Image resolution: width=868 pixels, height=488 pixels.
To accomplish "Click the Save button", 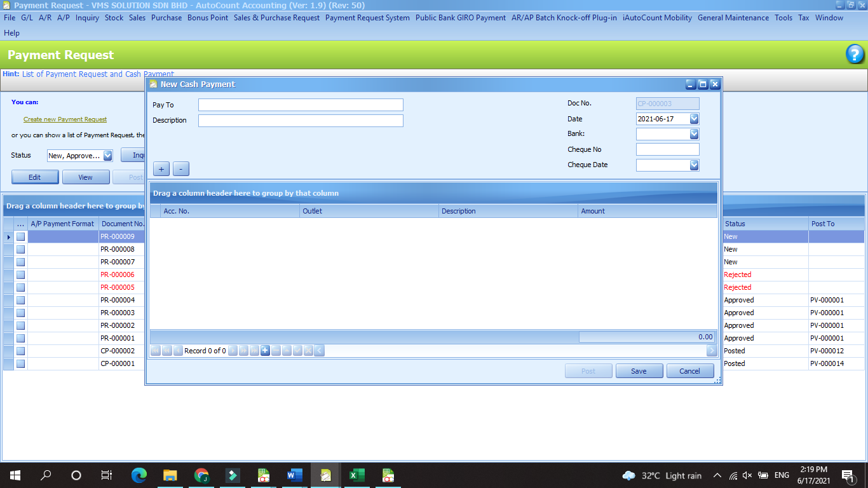I will (639, 371).
